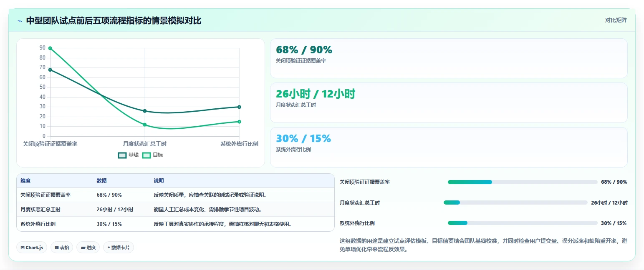Click the table value 68% / 90%
Image resolution: width=644 pixels, height=270 pixels.
pos(109,195)
